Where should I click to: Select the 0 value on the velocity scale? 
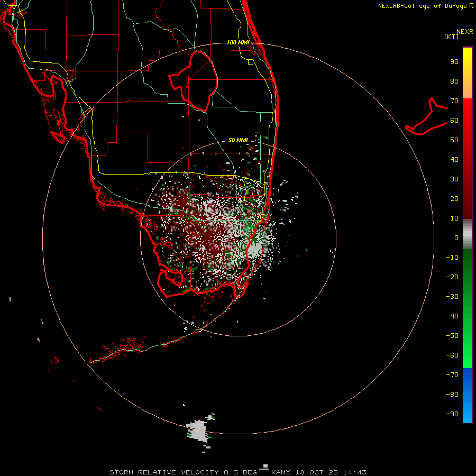coord(456,237)
